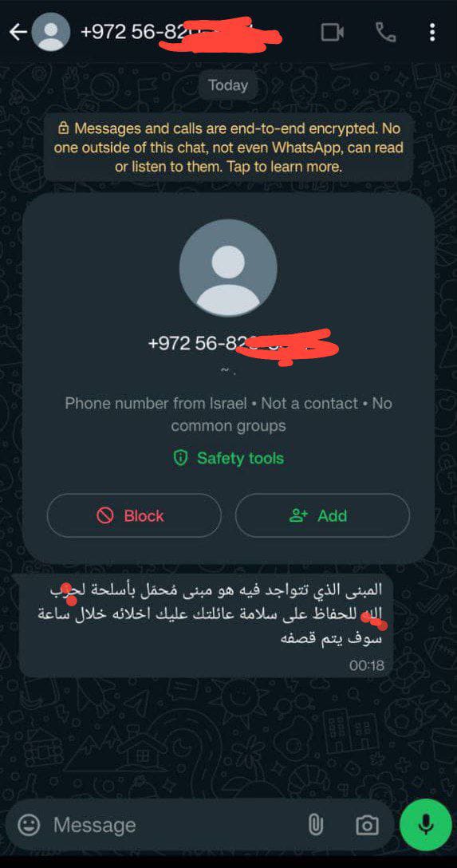Tap the paperclip attachment icon
Screen dimensions: 457x868
(315, 826)
